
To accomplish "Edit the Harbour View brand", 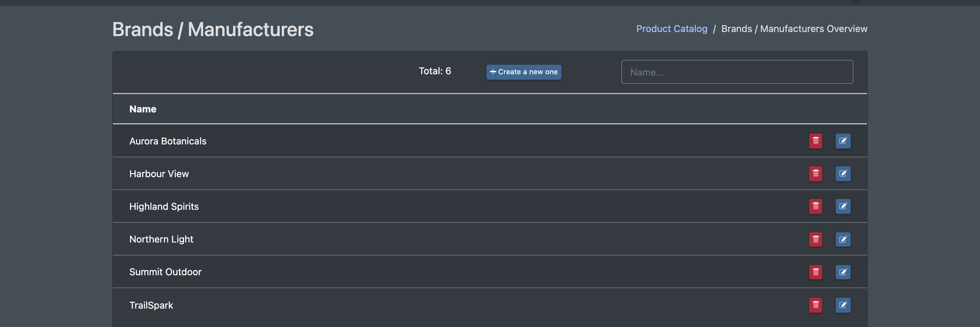I will (x=843, y=174).
